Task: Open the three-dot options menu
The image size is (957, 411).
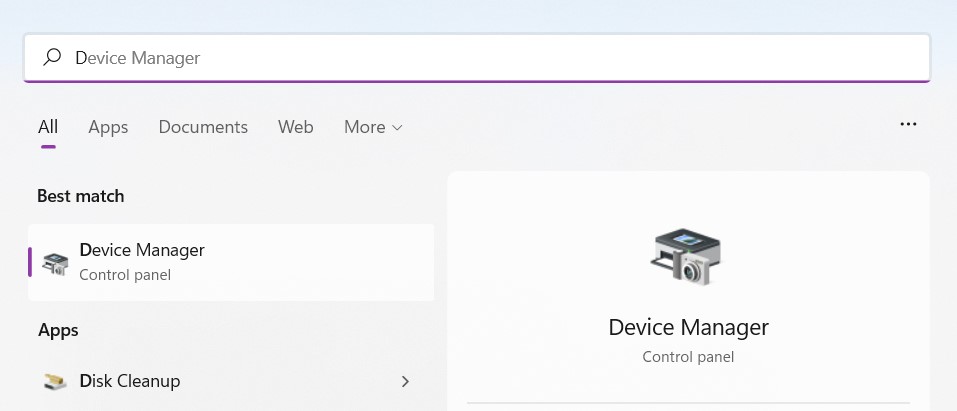Action: (x=908, y=125)
